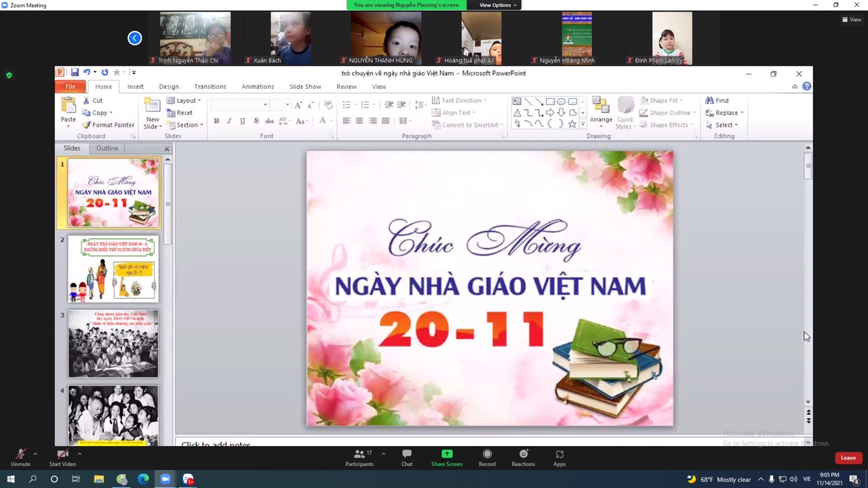Click the Save icon in PowerPoint's quick access toolbar
This screenshot has width=868, height=488.
[x=75, y=73]
